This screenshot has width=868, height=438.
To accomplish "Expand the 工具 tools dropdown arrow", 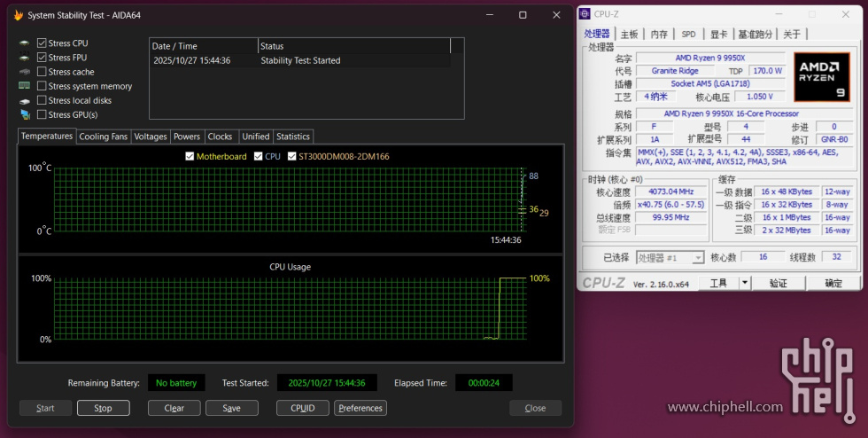I will tap(744, 283).
